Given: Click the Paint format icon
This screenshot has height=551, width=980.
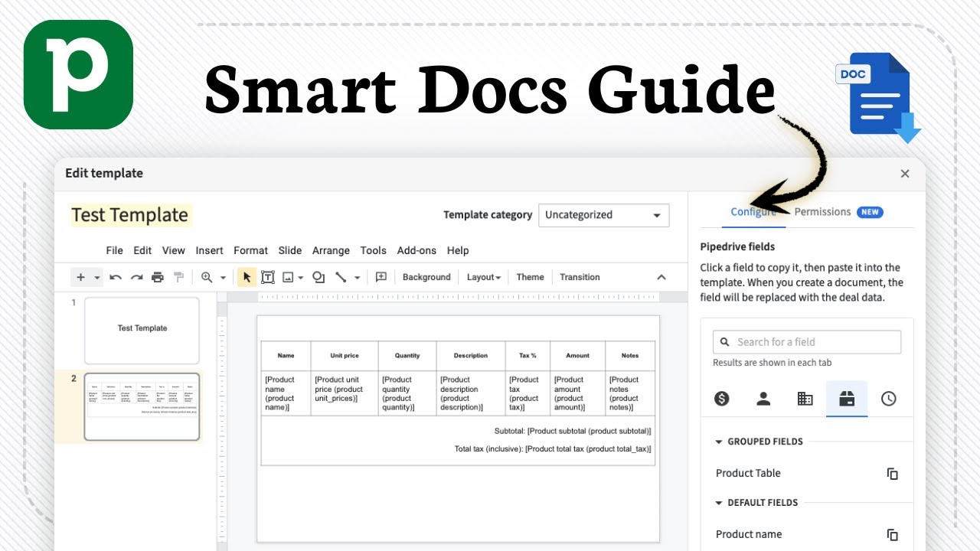Looking at the screenshot, I should (178, 277).
